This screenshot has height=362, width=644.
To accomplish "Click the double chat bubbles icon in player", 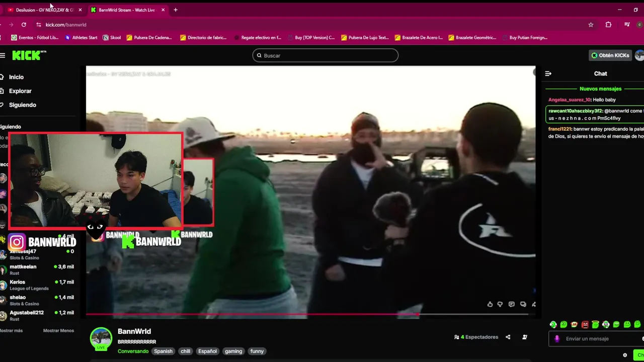I will tap(523, 304).
